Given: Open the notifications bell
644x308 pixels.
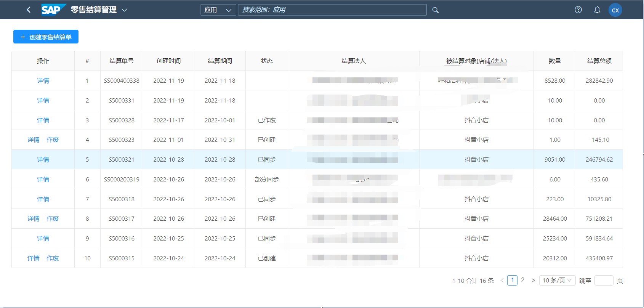Looking at the screenshot, I should pos(597,10).
